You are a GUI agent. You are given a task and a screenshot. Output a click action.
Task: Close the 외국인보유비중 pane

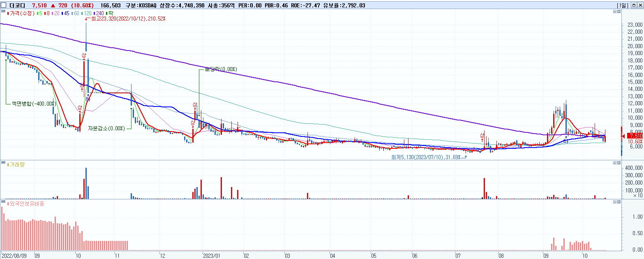pos(619,202)
